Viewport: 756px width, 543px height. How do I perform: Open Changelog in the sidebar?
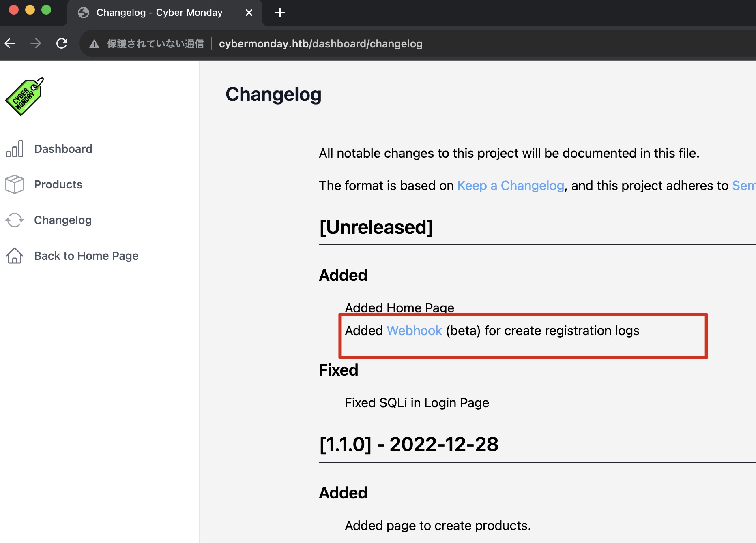click(63, 220)
